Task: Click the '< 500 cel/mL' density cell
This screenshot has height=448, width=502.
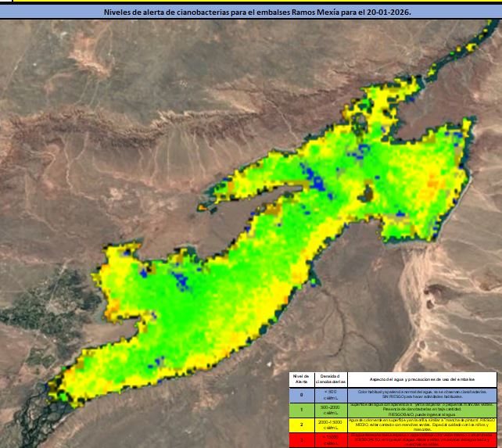Action: (329, 395)
